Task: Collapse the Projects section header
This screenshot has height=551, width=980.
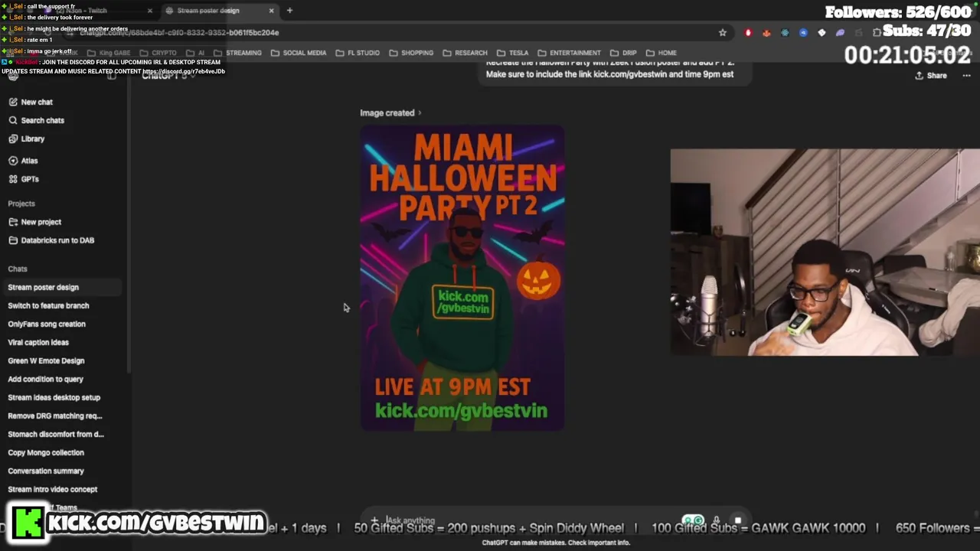Action: tap(21, 204)
